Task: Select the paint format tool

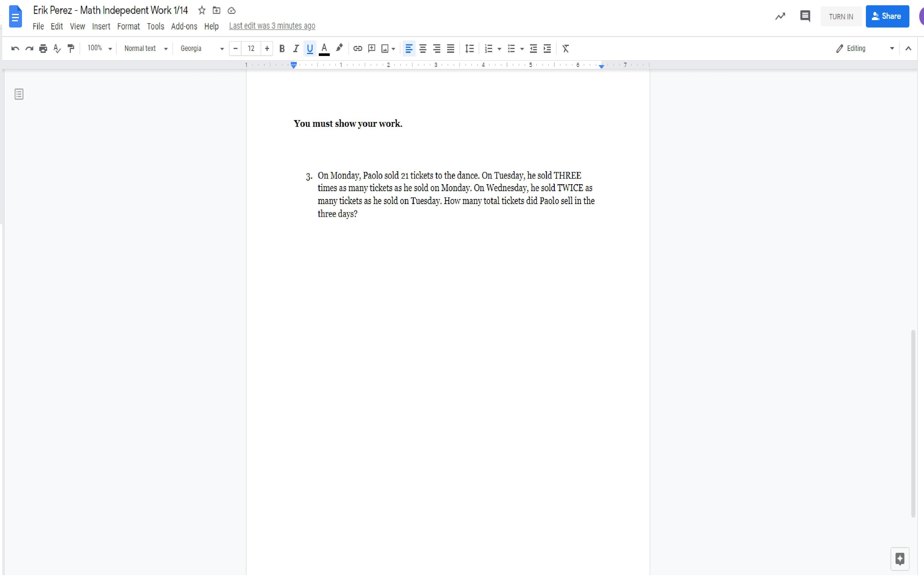Action: click(71, 48)
